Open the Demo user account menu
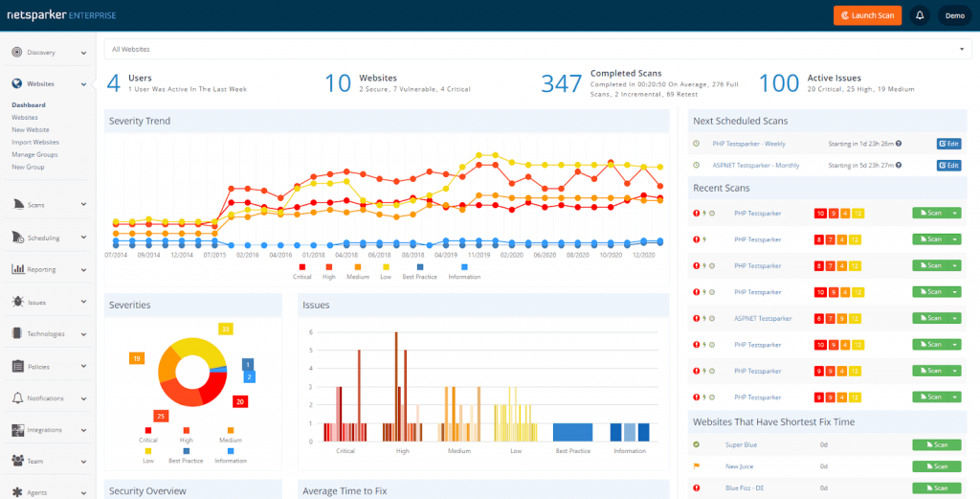The height and width of the screenshot is (499, 980). (x=954, y=15)
